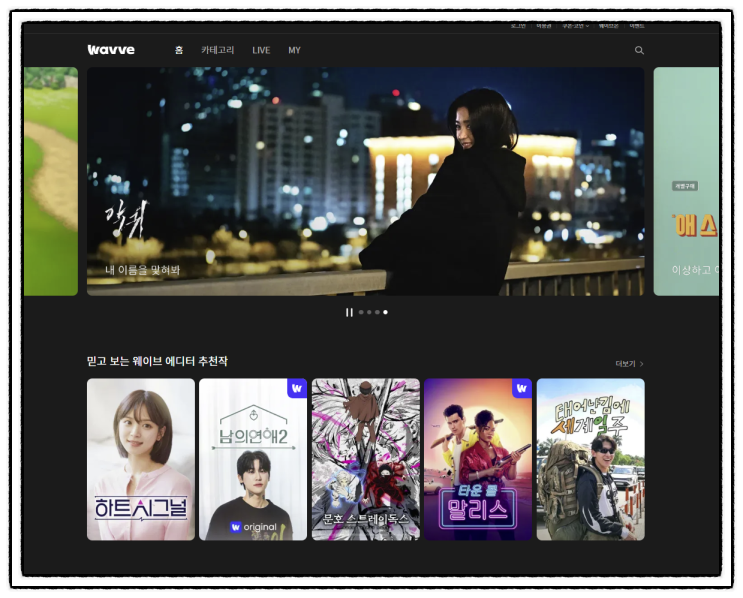Screen dimensions: 743x598
Task: Click the Wavve logo
Action: click(x=111, y=50)
